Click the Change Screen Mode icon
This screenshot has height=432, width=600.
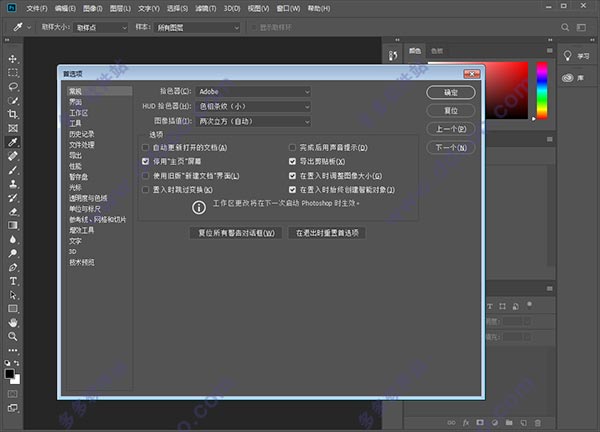13,408
